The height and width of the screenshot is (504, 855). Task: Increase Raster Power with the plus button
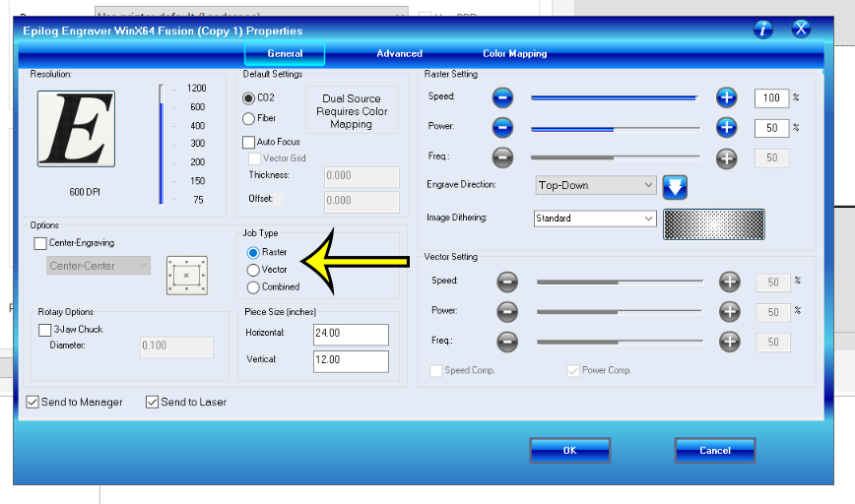pos(726,128)
